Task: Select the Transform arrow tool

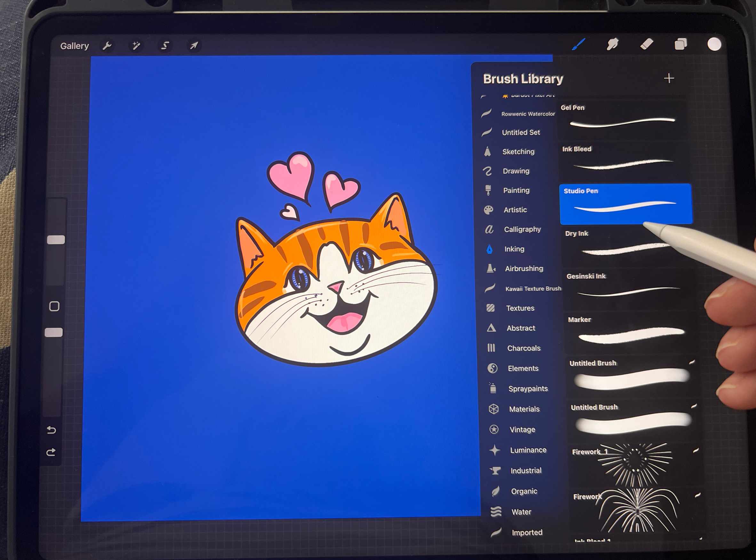Action: click(194, 45)
